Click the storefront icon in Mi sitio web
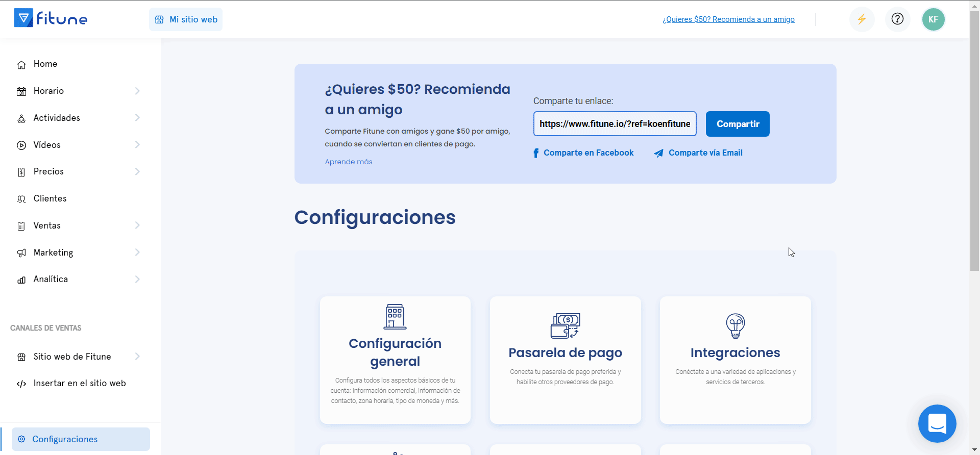The width and height of the screenshot is (980, 455). [x=159, y=19]
